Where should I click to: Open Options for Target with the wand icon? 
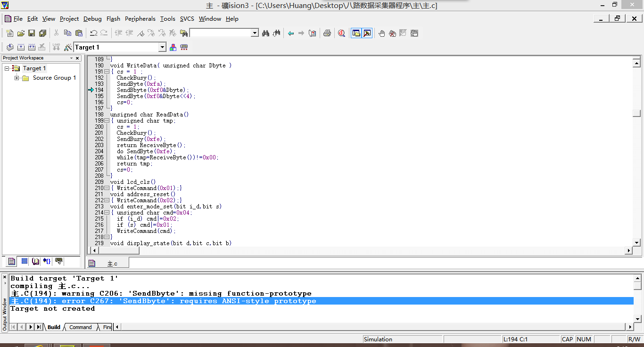click(68, 47)
